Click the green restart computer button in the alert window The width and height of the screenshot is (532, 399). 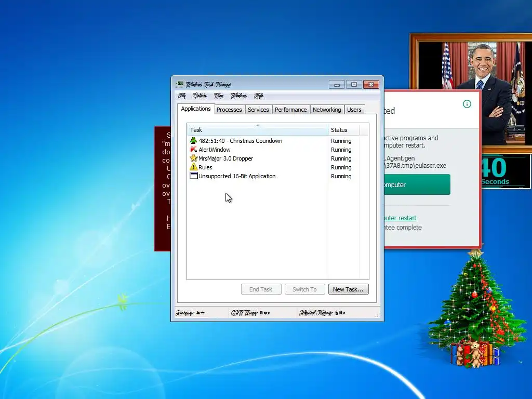pyautogui.click(x=417, y=184)
